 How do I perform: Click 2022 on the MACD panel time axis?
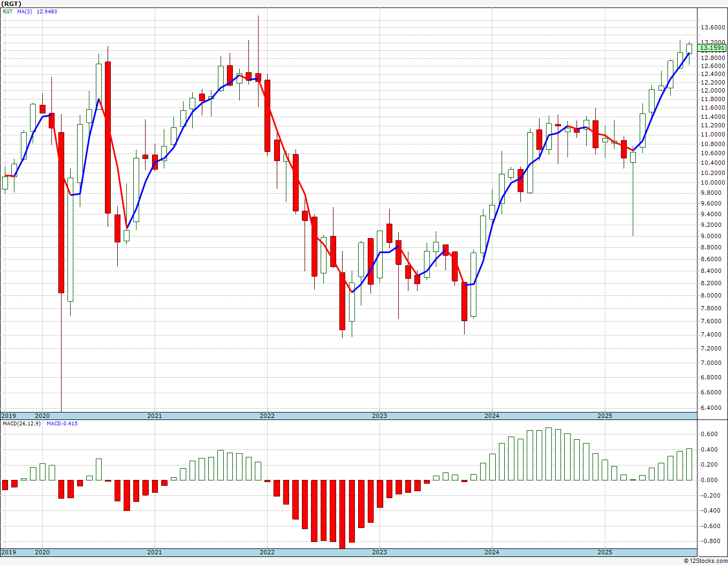tap(267, 552)
